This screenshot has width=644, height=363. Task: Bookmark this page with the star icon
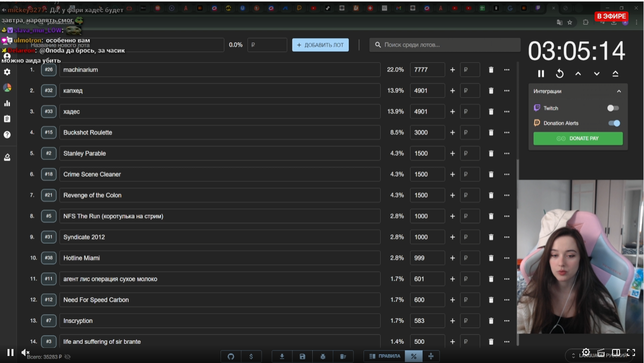[570, 22]
